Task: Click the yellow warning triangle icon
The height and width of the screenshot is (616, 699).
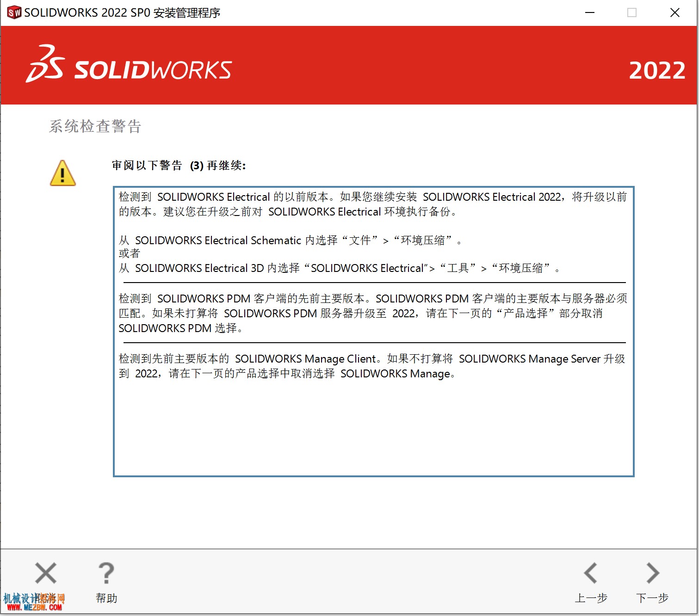Action: (63, 173)
